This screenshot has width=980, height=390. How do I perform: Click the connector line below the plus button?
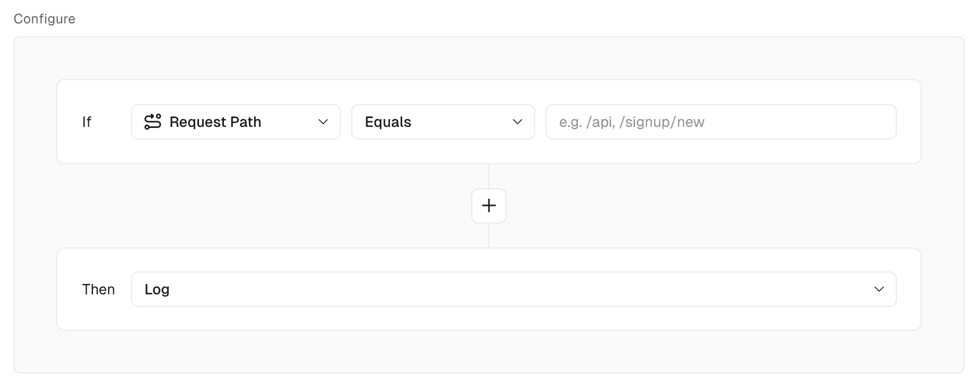489,236
